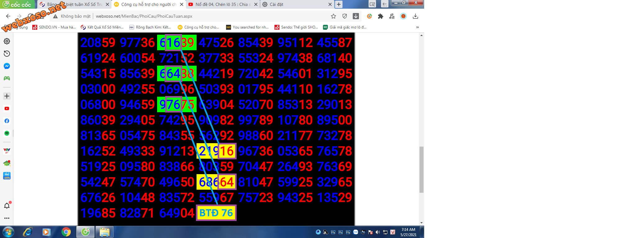Open the Cốc Cốc main menu button
The height and width of the screenshot is (238, 644).
pos(17,4)
